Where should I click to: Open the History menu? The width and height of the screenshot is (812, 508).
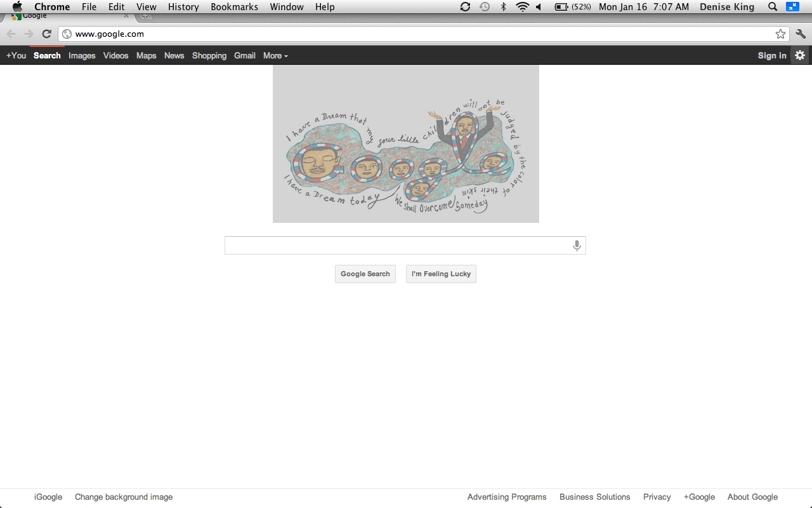tap(183, 7)
